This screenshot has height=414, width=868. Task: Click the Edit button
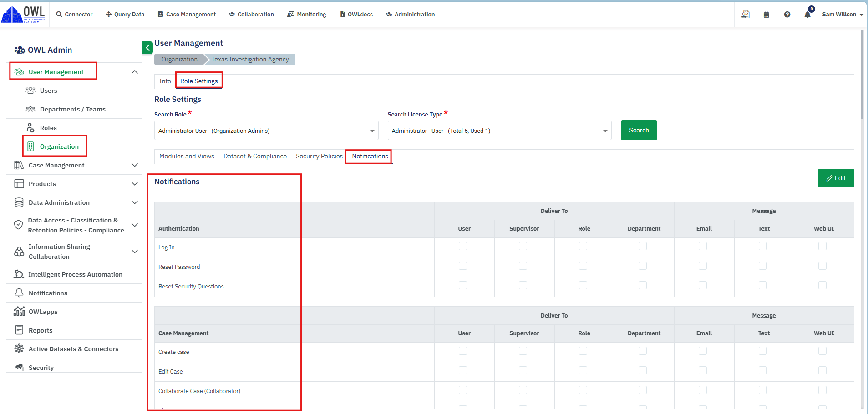pyautogui.click(x=836, y=178)
